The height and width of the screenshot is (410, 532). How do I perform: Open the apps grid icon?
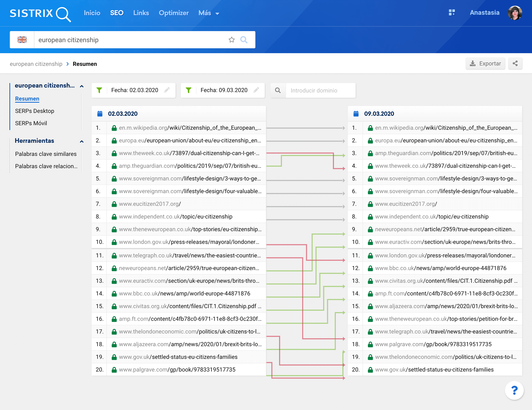point(452,13)
